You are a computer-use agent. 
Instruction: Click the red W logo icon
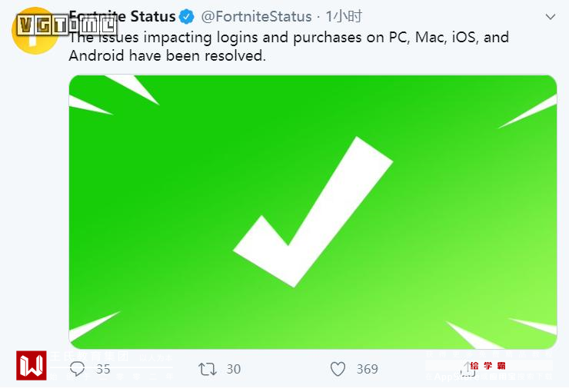(32, 365)
